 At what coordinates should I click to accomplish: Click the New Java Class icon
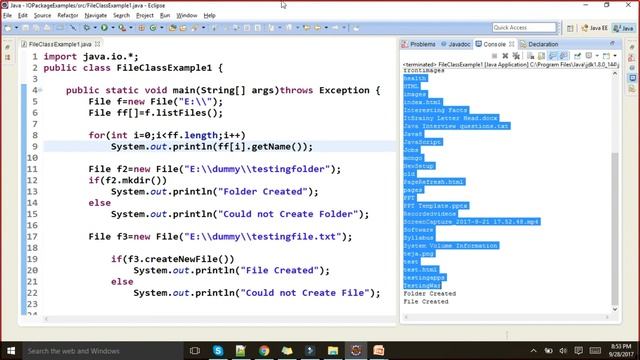153,28
